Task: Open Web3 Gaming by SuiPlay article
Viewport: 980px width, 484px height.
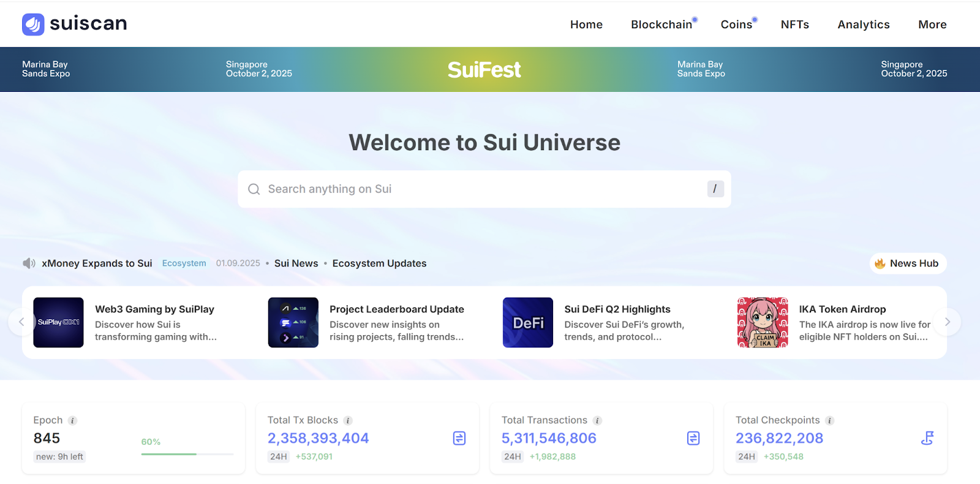Action: 154,309
